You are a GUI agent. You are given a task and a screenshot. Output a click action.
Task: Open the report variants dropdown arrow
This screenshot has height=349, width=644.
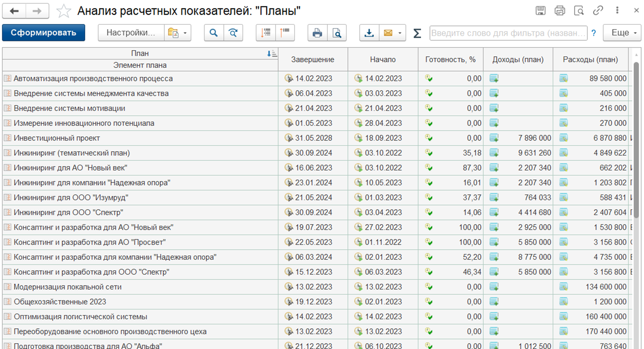(x=185, y=33)
